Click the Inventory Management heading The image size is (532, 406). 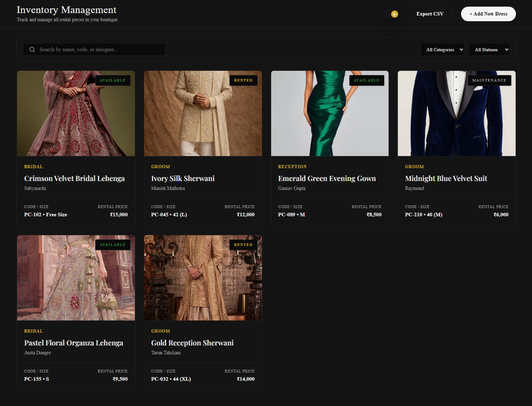click(x=66, y=10)
